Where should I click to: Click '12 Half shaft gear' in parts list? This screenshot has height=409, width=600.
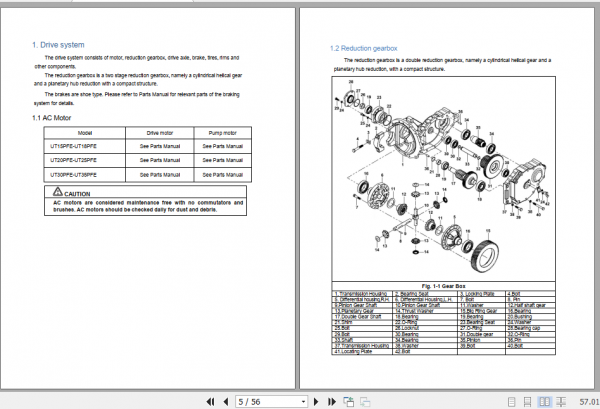point(527,305)
